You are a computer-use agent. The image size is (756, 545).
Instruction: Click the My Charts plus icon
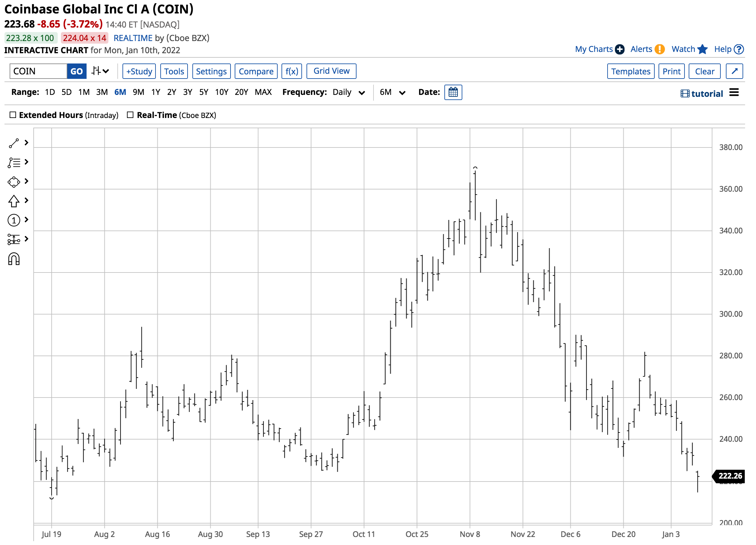(x=620, y=49)
